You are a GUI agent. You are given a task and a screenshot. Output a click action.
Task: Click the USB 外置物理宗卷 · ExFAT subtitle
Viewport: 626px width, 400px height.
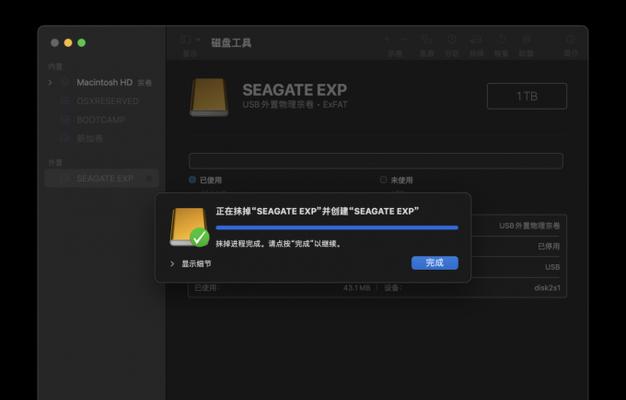tap(295, 105)
